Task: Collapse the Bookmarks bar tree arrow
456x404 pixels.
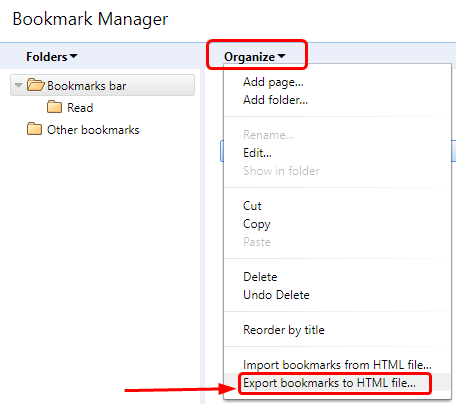Action: [19, 85]
